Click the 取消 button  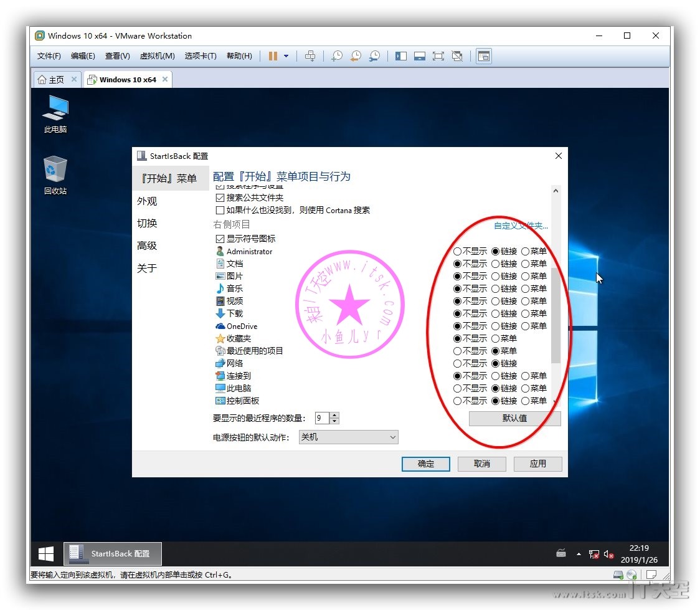pyautogui.click(x=481, y=464)
